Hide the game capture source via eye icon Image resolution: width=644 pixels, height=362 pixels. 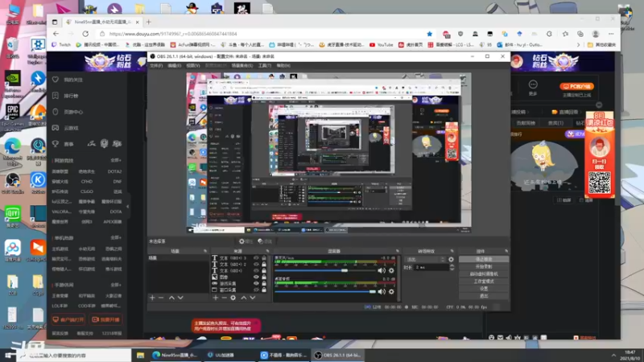pos(256,283)
